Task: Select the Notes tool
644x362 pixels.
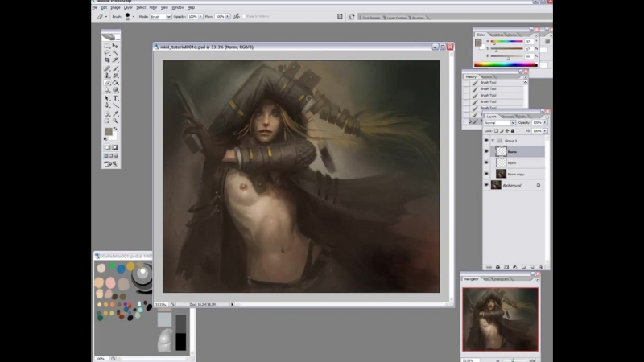Action: pos(107,113)
